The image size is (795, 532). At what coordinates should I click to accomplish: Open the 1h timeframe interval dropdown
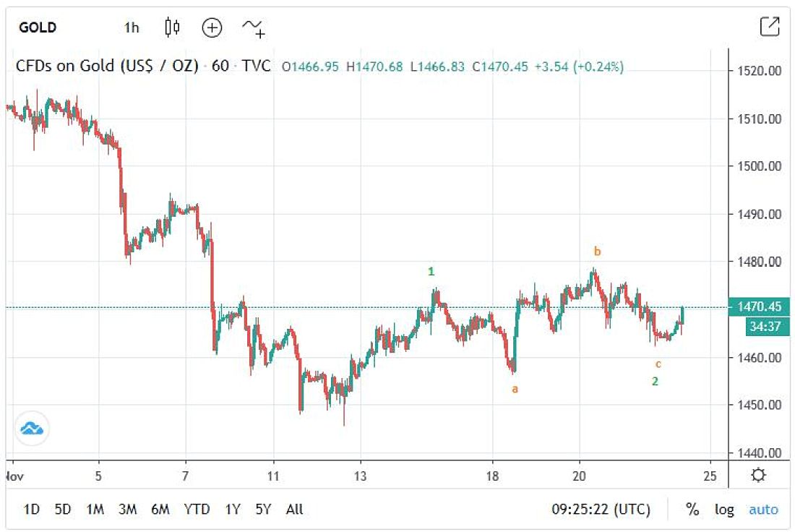(x=132, y=27)
